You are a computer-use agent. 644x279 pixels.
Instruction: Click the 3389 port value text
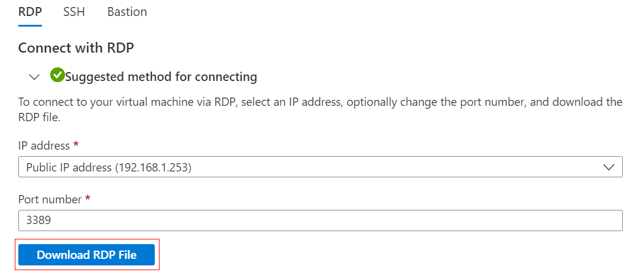[38, 221]
